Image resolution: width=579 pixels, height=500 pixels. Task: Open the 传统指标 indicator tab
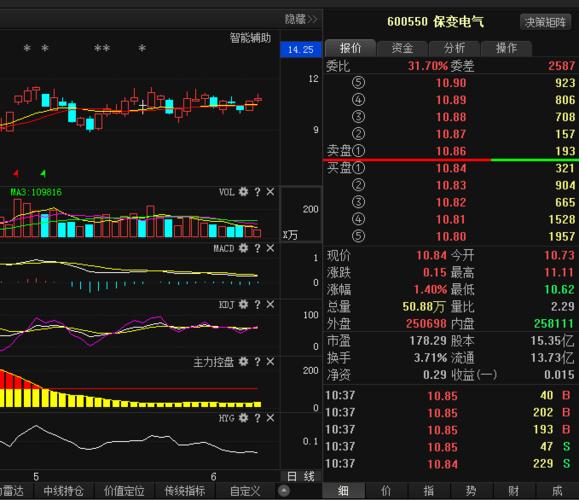click(185, 491)
